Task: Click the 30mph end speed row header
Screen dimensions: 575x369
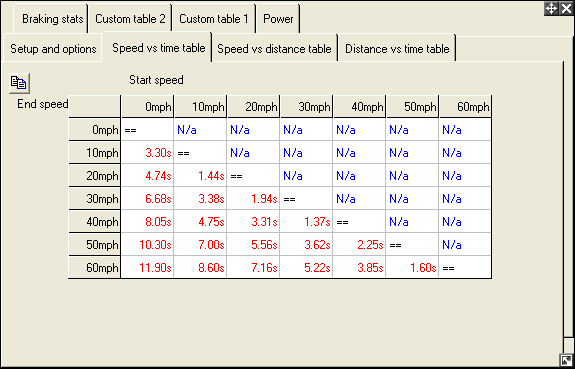Action: [95, 198]
